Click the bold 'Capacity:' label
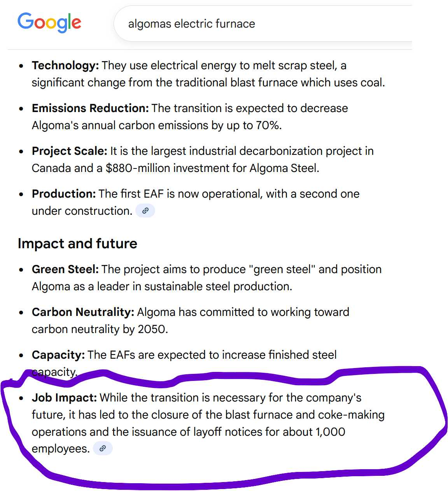Viewport: 448px width, 491px height. tap(58, 355)
